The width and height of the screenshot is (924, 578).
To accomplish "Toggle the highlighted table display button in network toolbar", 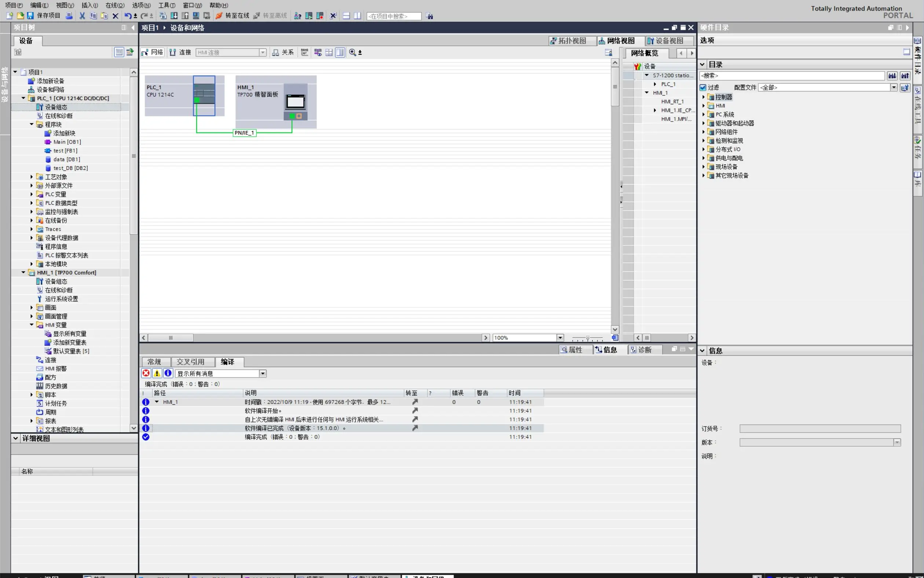I will click(x=340, y=52).
